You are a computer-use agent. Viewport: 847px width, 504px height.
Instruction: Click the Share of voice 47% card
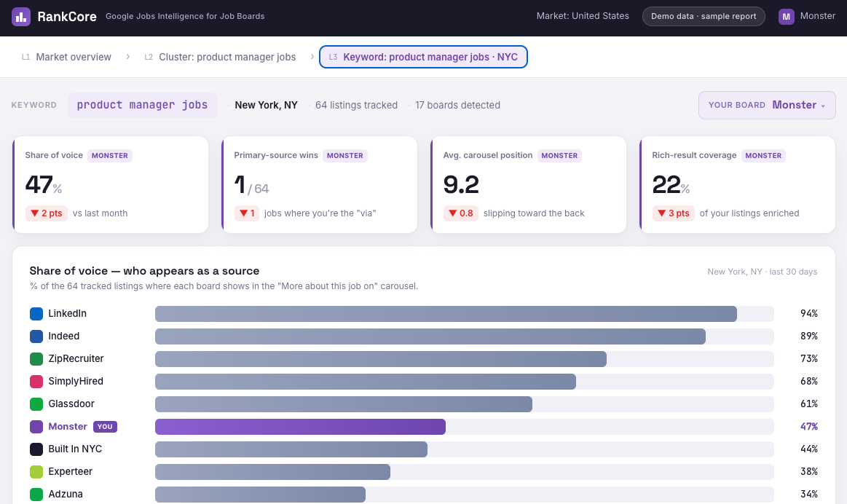click(110, 185)
